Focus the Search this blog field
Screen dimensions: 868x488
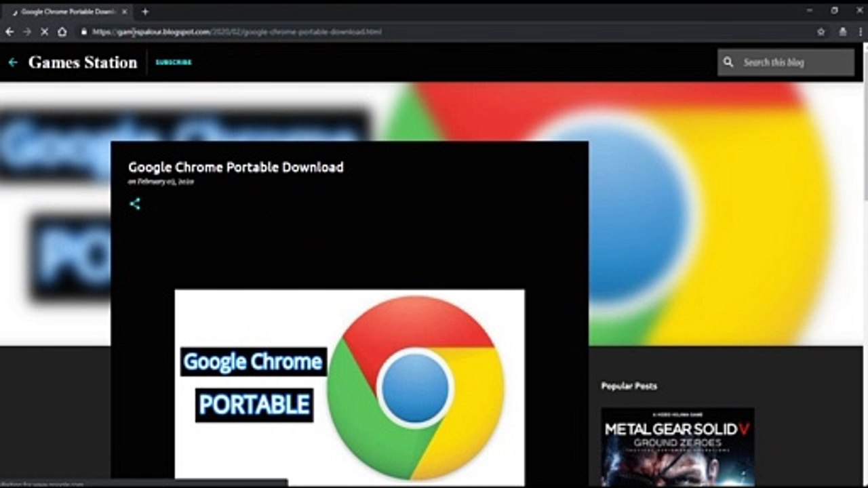click(787, 62)
